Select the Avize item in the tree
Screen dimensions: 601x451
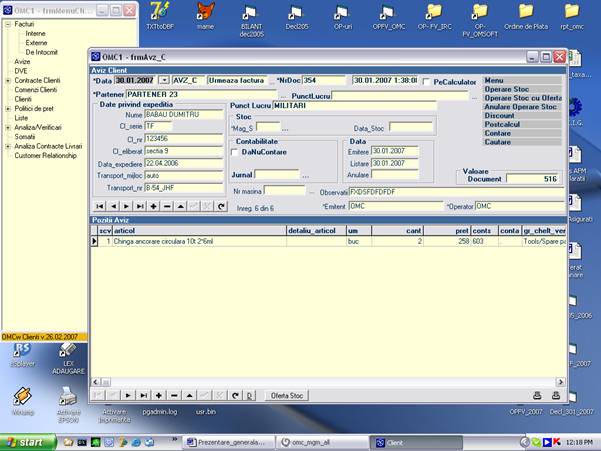23,61
